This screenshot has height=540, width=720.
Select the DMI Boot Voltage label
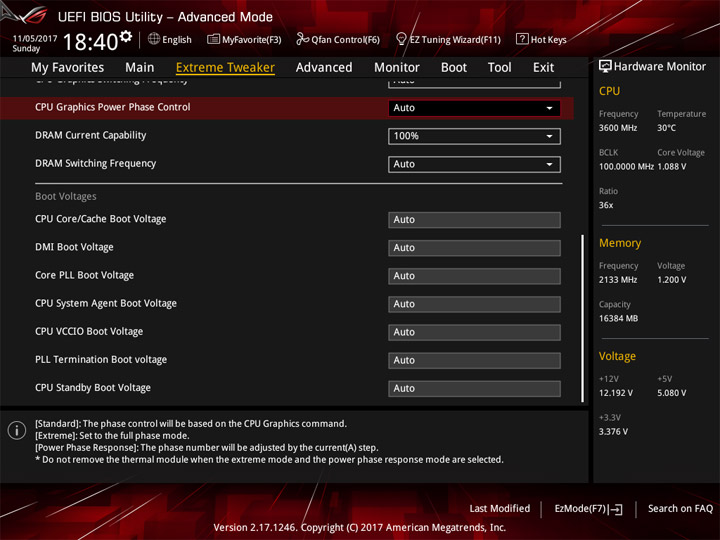[74, 247]
